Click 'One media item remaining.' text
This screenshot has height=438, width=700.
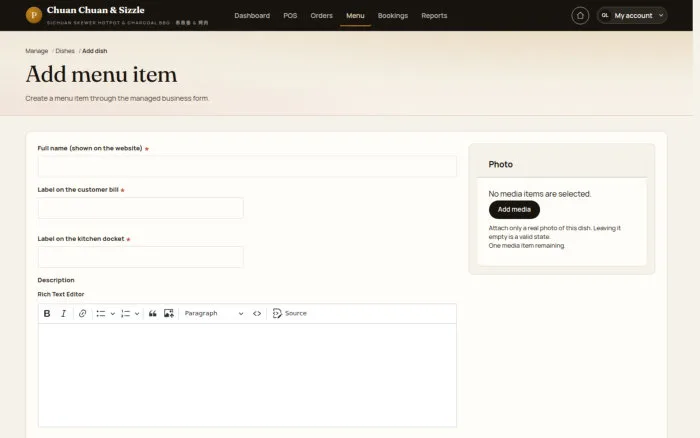tap(527, 246)
